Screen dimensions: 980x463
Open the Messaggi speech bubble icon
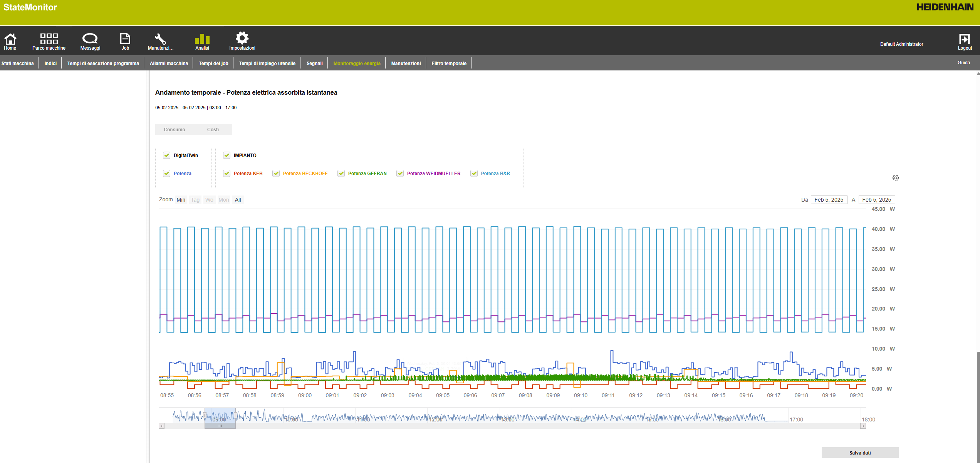[x=90, y=39]
